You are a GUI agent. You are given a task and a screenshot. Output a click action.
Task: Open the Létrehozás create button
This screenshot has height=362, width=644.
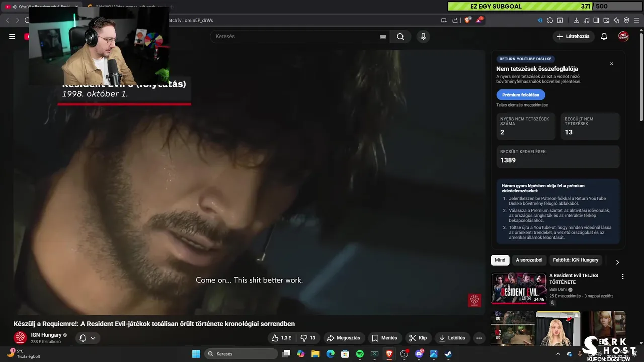coord(574,36)
